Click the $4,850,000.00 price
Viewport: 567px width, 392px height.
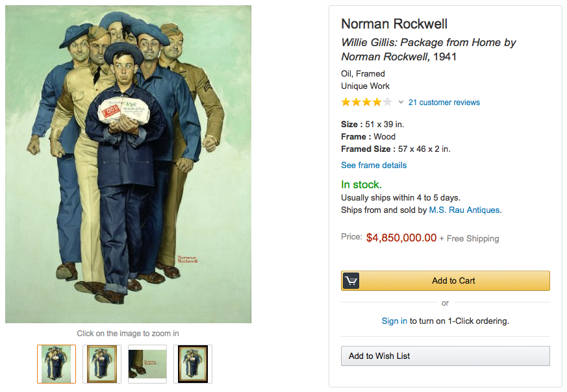click(x=401, y=238)
